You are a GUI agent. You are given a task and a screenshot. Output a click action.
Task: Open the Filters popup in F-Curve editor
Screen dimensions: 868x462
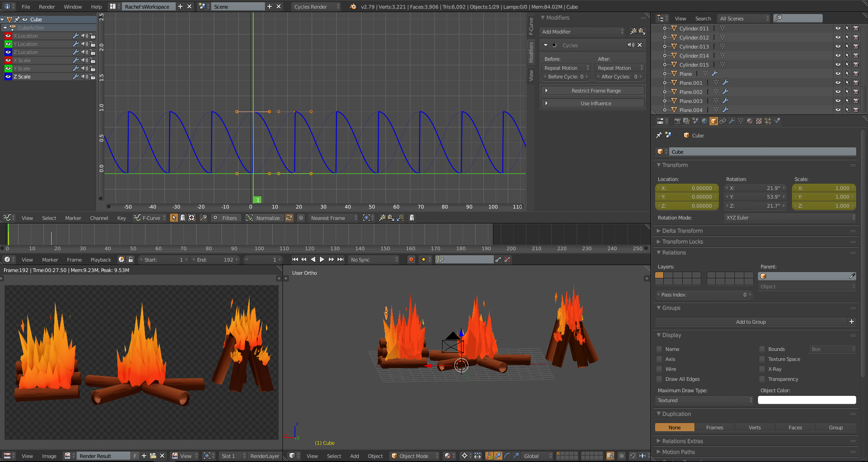point(226,218)
